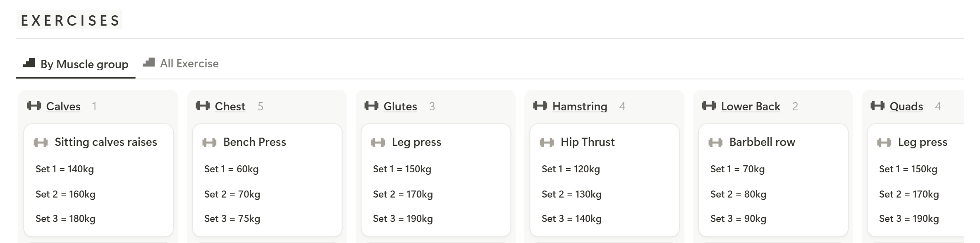Open the Hamstring group link

click(580, 106)
